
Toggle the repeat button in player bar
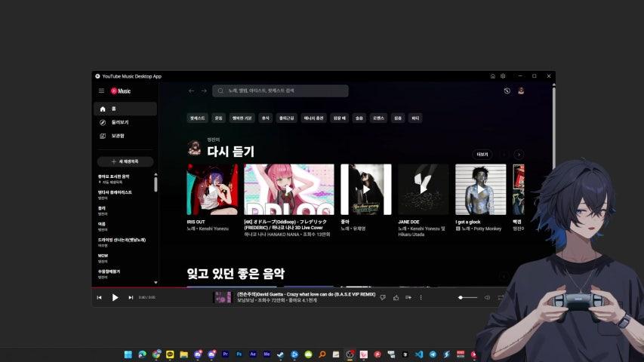(x=501, y=298)
